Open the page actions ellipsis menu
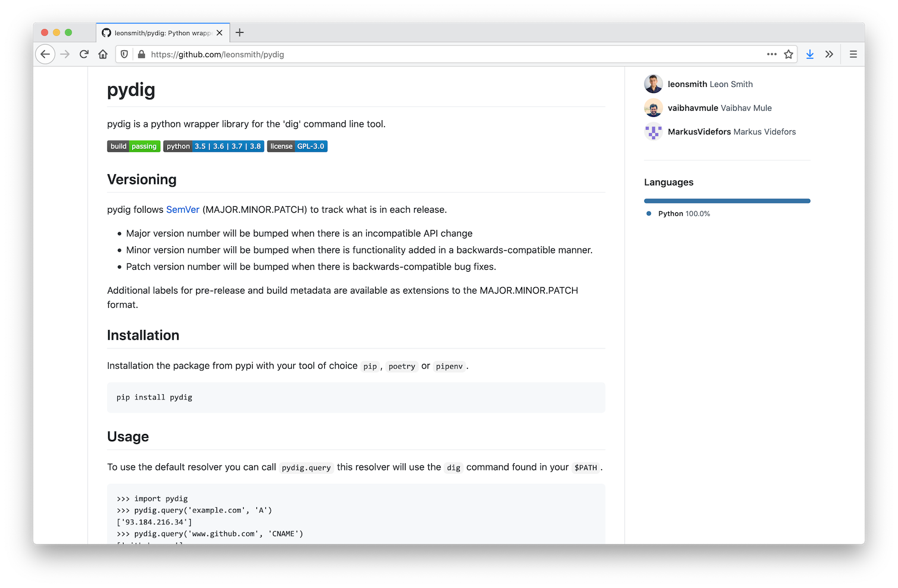Viewport: 898px width, 588px height. tap(772, 54)
